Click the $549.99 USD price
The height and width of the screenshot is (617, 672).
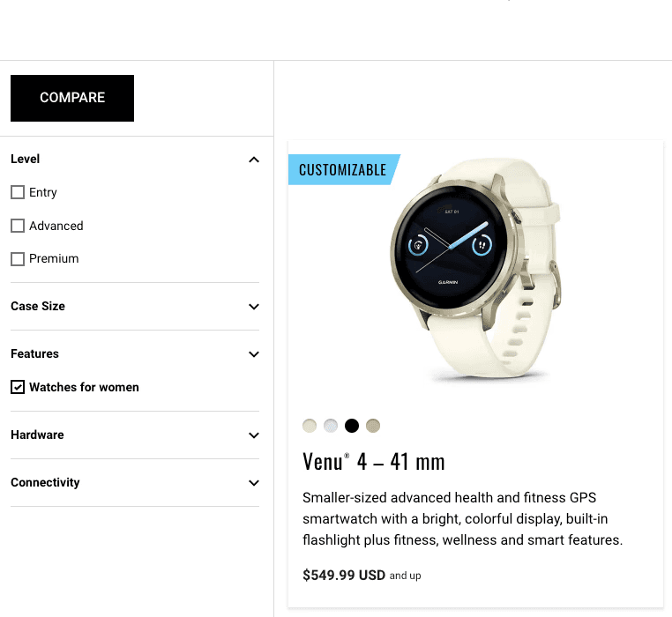[x=344, y=575]
